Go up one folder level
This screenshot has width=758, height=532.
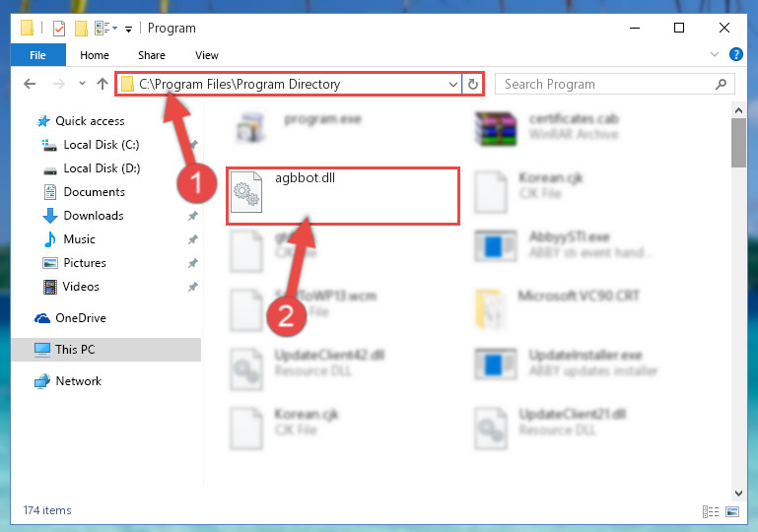pyautogui.click(x=102, y=84)
